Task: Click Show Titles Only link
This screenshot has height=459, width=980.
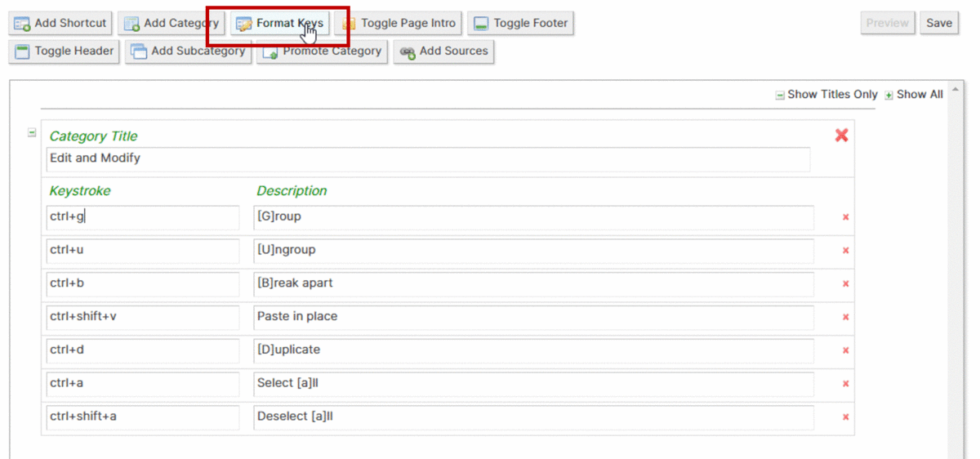Action: 826,95
